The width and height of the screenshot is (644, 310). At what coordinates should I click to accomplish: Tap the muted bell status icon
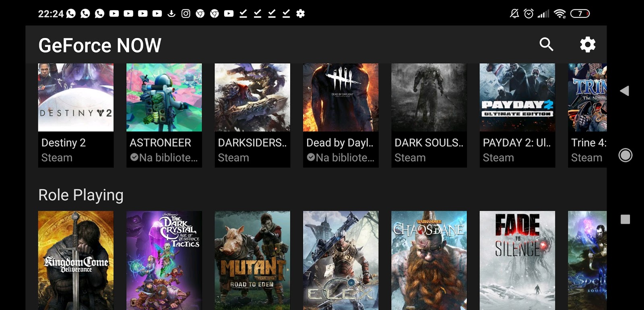pyautogui.click(x=514, y=14)
